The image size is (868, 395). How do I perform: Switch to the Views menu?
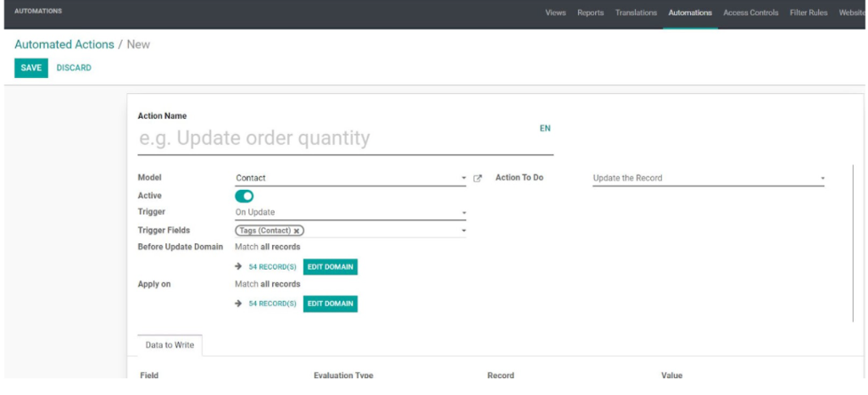pyautogui.click(x=556, y=13)
